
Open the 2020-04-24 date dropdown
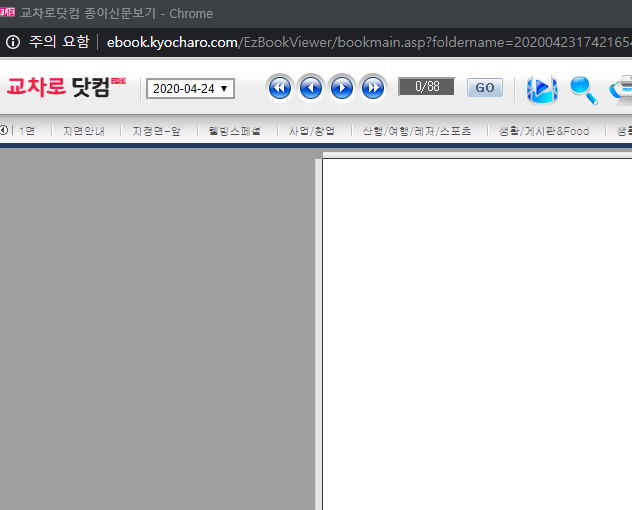coord(190,89)
